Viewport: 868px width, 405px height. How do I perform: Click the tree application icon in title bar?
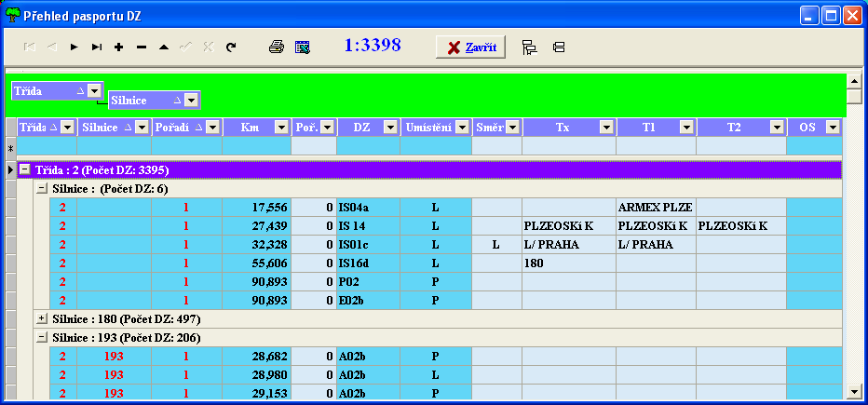click(11, 16)
